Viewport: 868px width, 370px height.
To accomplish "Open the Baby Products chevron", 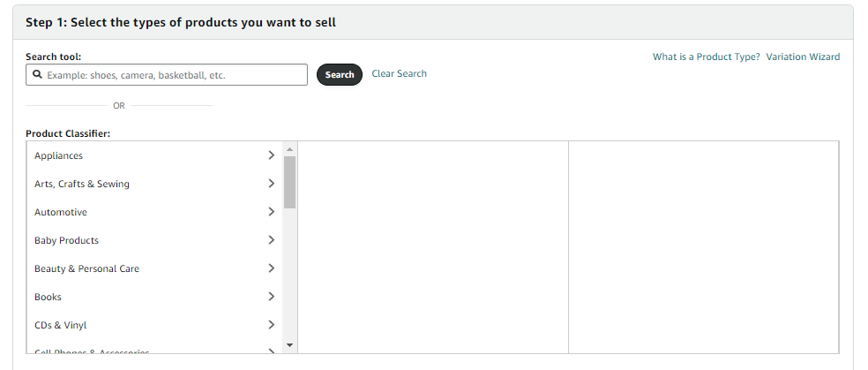I will pyautogui.click(x=271, y=240).
